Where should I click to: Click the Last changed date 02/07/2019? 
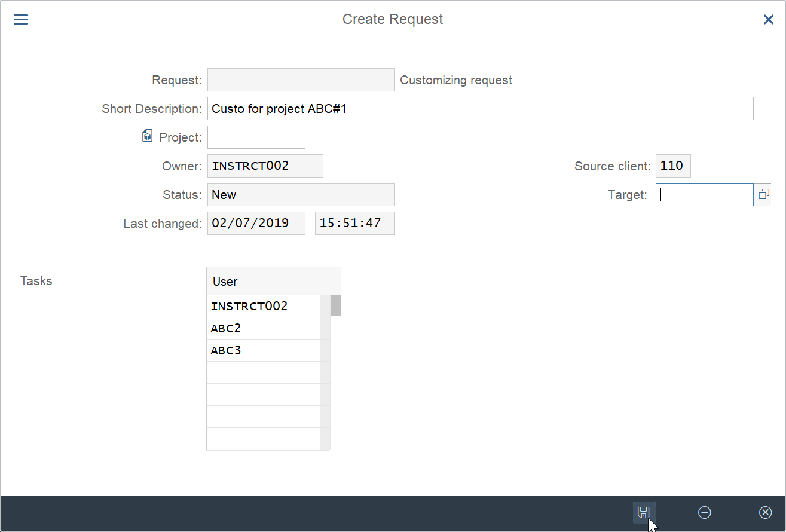(x=256, y=223)
